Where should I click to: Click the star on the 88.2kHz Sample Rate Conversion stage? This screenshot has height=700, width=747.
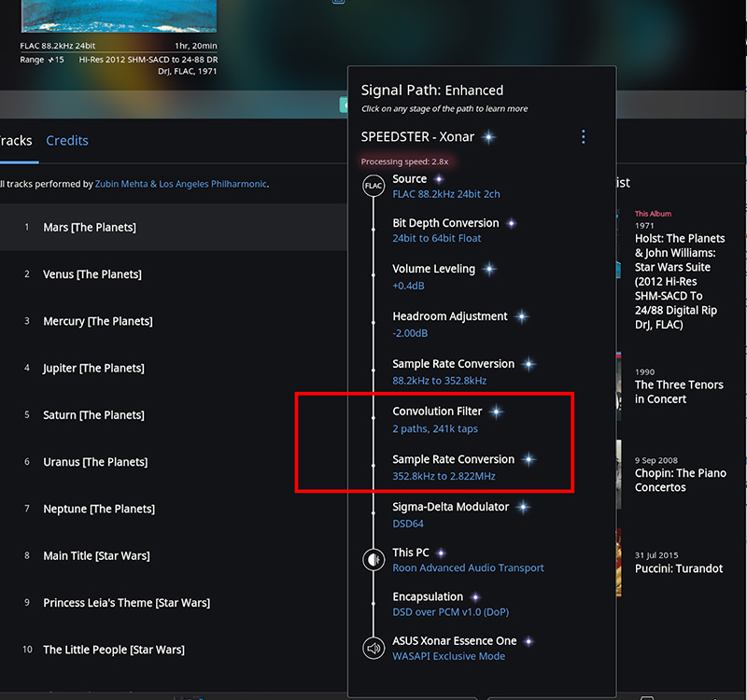coord(529,364)
